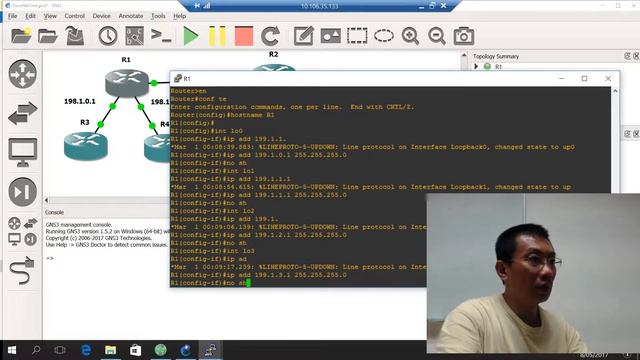This screenshot has width=640, height=360.
Task: Click left arrow of canvas horizontal scrollbar
Action: click(47, 200)
